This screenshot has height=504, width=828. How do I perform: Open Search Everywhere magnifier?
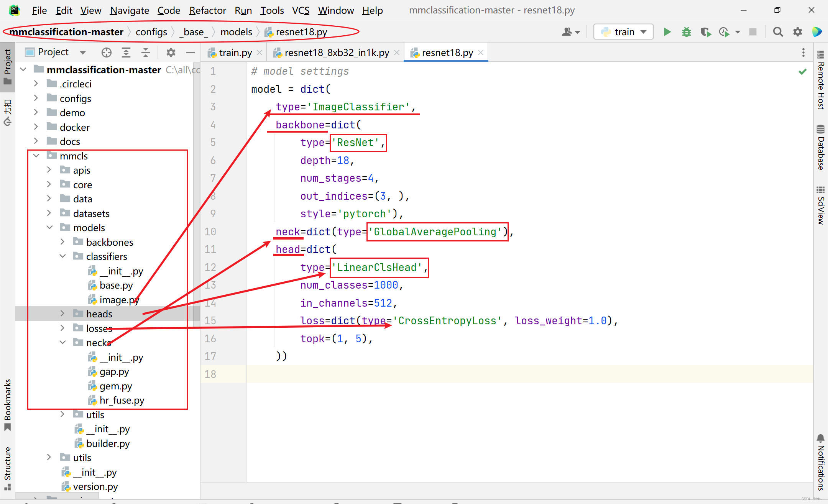pos(778,32)
